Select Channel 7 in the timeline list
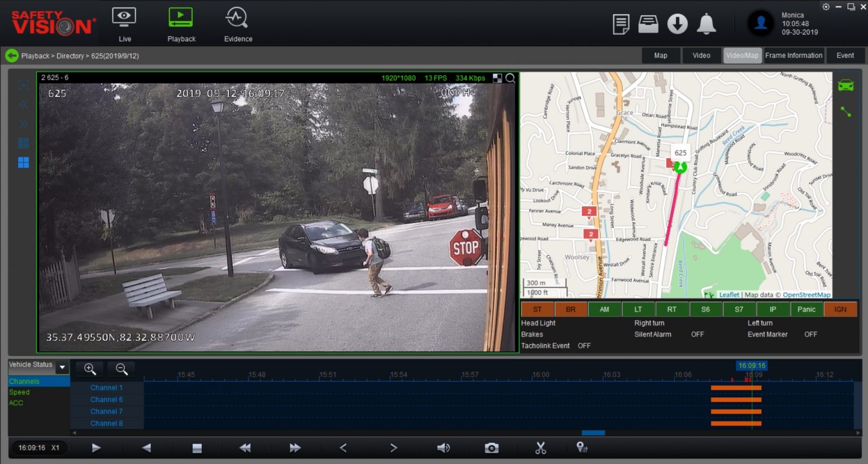This screenshot has width=868, height=464. 106,411
